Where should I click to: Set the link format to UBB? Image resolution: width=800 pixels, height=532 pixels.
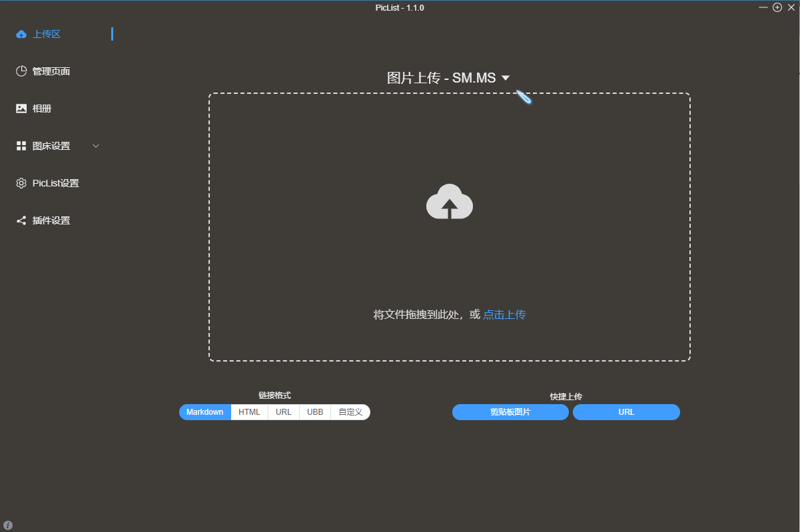[315, 412]
